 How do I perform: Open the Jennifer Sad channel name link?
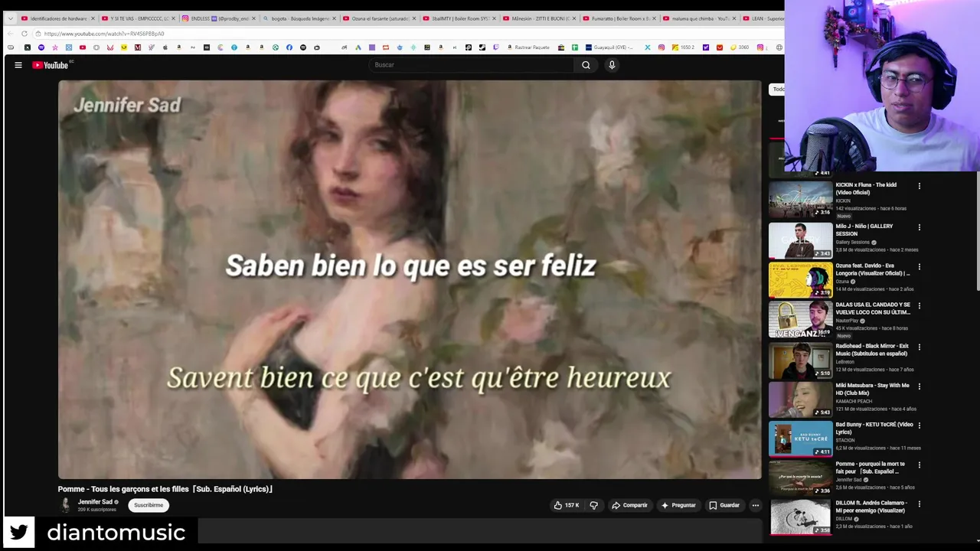click(95, 502)
